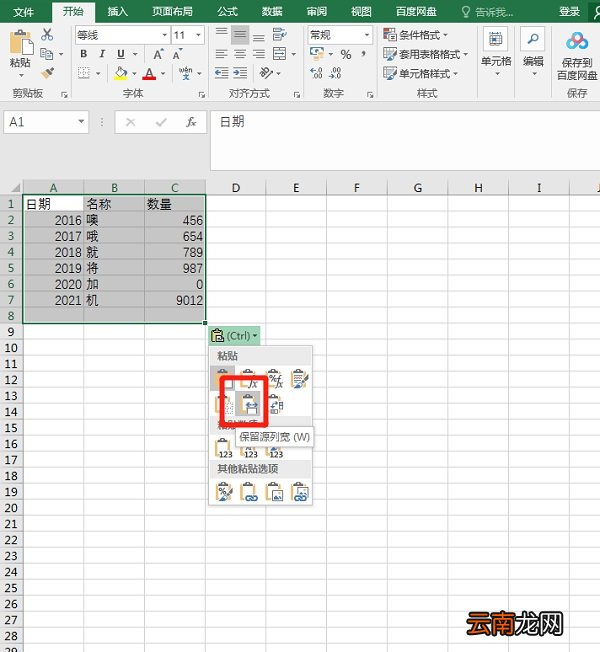Click the Increase Indent icon
Screen dimensions: 600x652
pyautogui.click(x=240, y=73)
